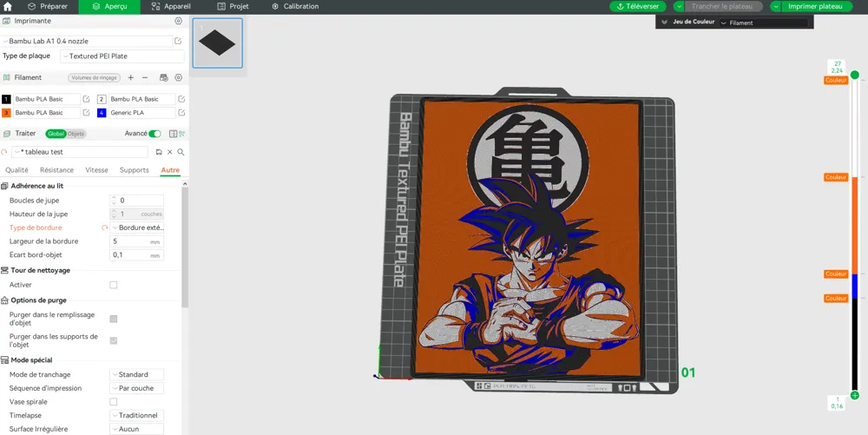Open the settings table view icon beside Avancé
Screen dimensions: 868x435
[174, 134]
